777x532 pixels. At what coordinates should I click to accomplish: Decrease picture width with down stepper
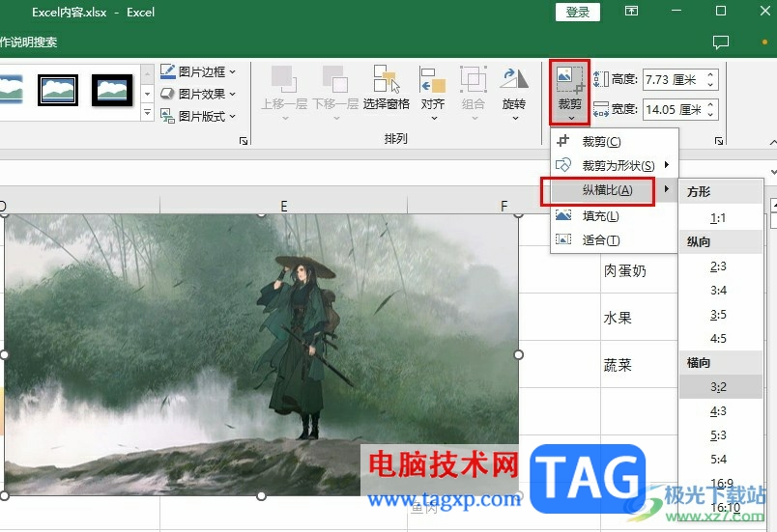(x=710, y=114)
